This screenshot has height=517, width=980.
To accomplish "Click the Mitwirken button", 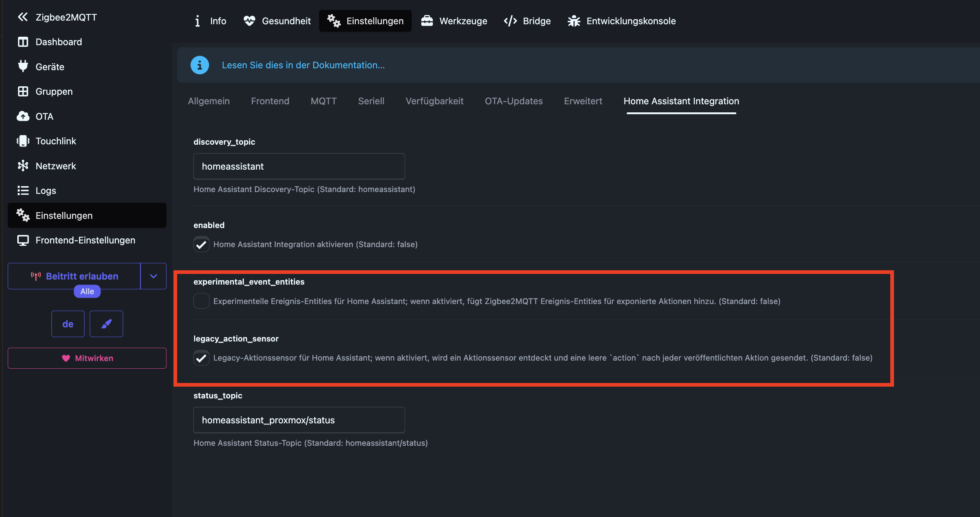I will [87, 358].
